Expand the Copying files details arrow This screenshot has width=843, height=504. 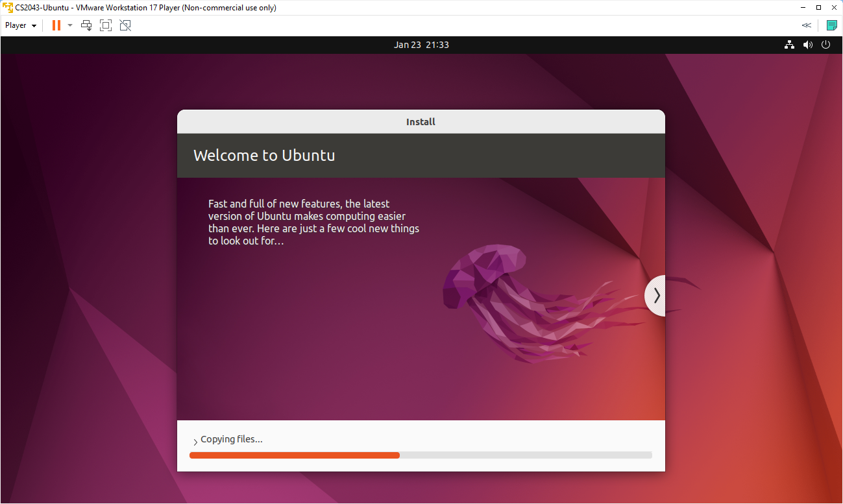(x=195, y=442)
